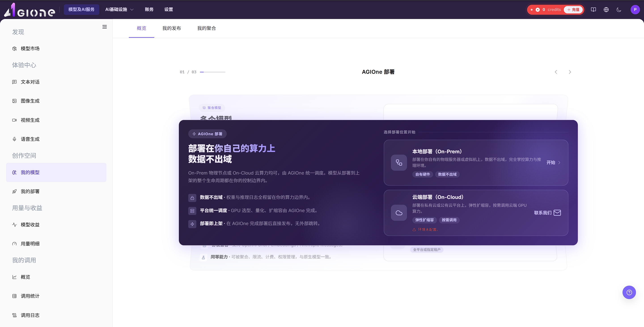The height and width of the screenshot is (327, 644).
Task: Open 模型市场 in the sidebar
Action: 56,49
